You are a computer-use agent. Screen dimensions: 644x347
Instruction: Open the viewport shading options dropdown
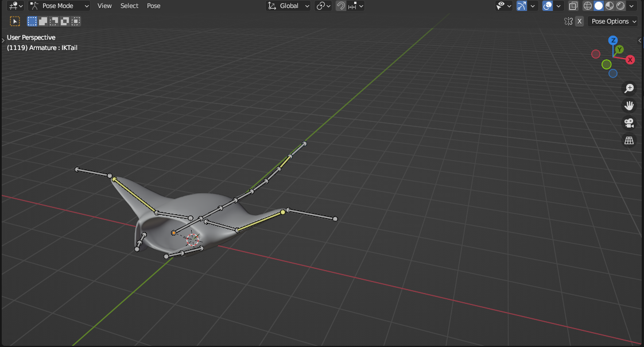(632, 6)
